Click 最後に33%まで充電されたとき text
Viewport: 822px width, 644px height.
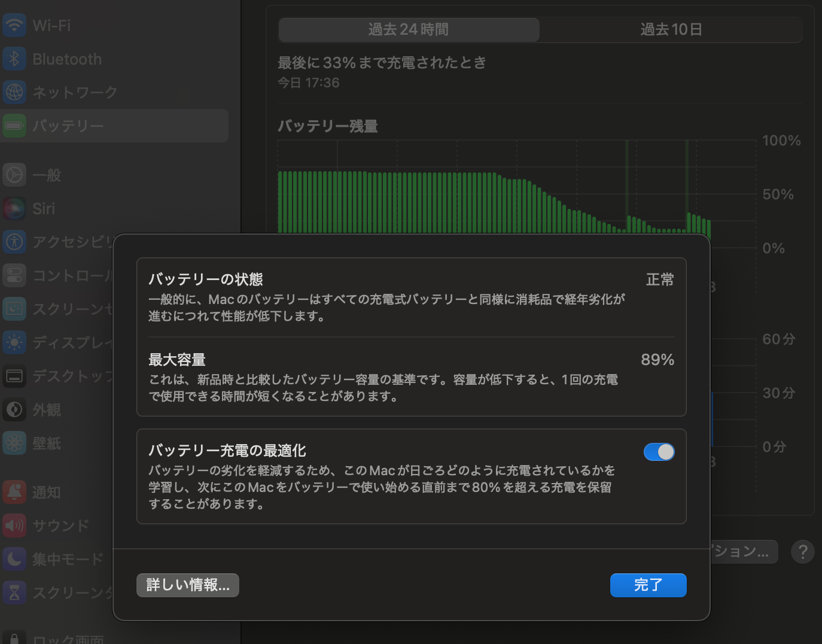(382, 63)
